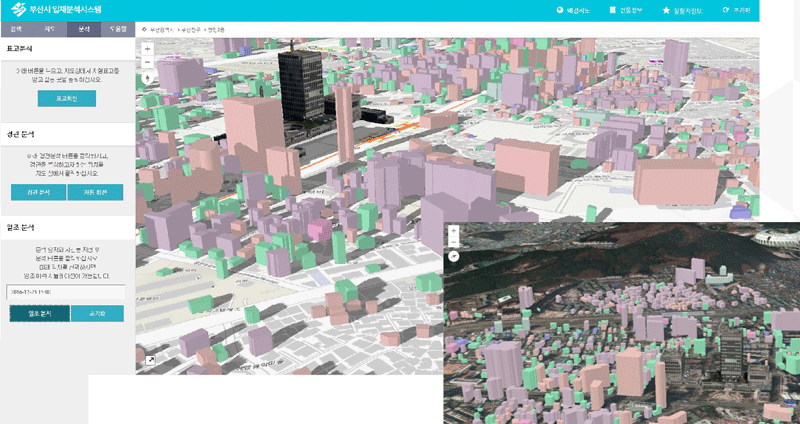The image size is (800, 424).
Task: Run the sunlight analysis button
Action: (39, 313)
